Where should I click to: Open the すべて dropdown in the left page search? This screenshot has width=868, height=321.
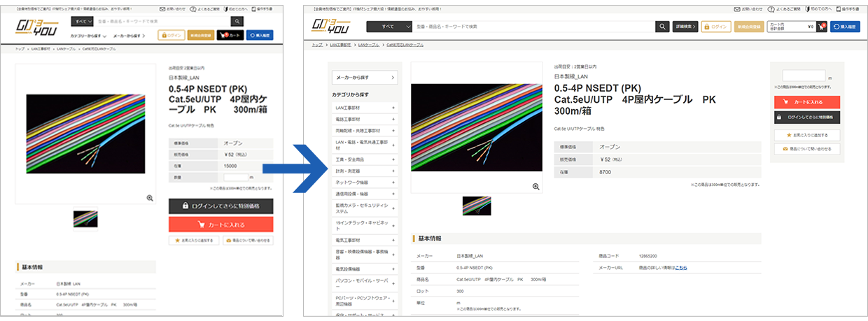click(82, 22)
